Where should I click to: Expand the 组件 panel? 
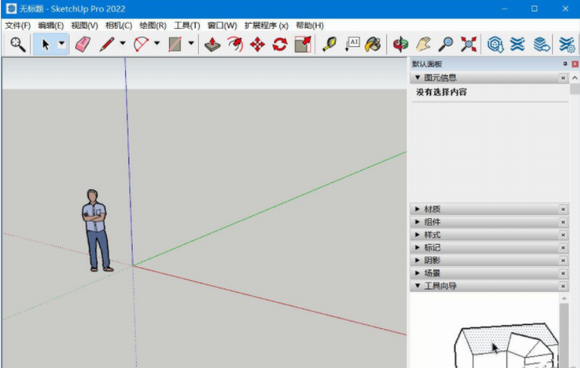(417, 222)
